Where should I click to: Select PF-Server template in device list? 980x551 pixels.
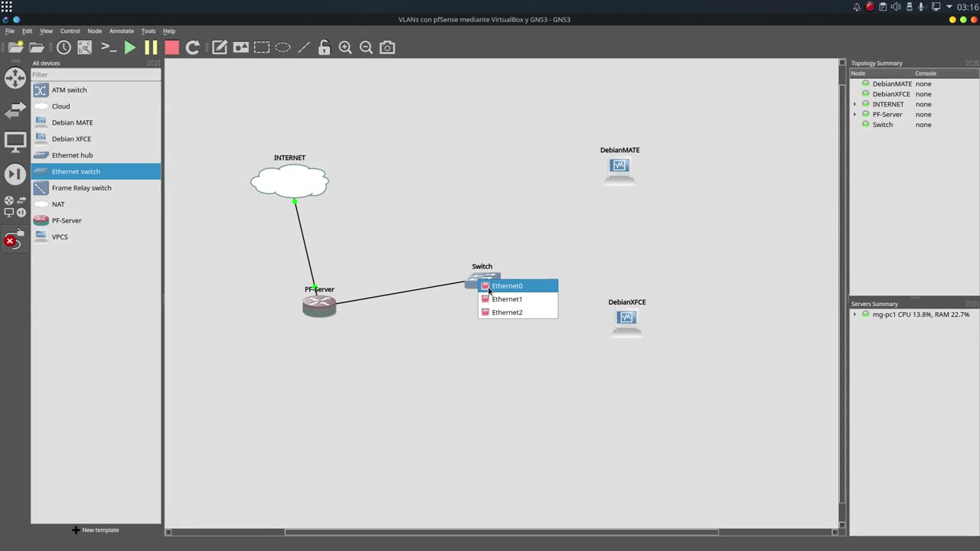point(96,220)
